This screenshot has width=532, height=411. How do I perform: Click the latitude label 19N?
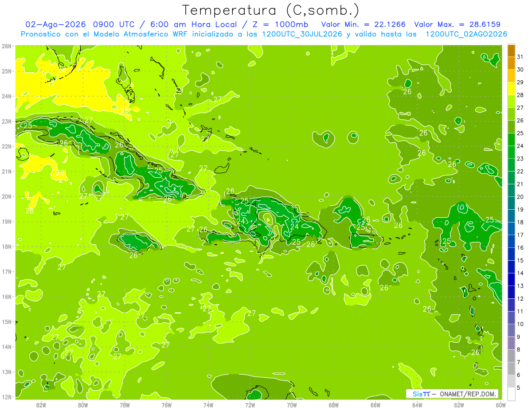pos(7,221)
